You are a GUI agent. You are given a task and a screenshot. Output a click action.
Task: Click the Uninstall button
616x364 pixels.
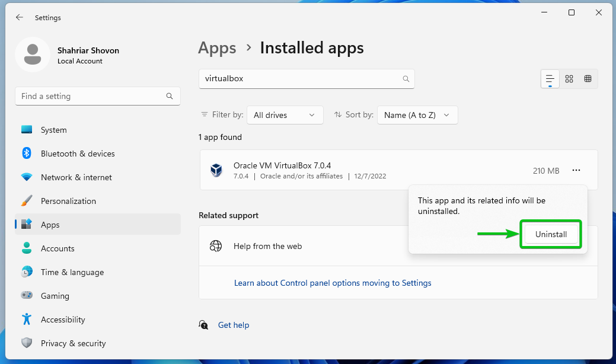[551, 234]
